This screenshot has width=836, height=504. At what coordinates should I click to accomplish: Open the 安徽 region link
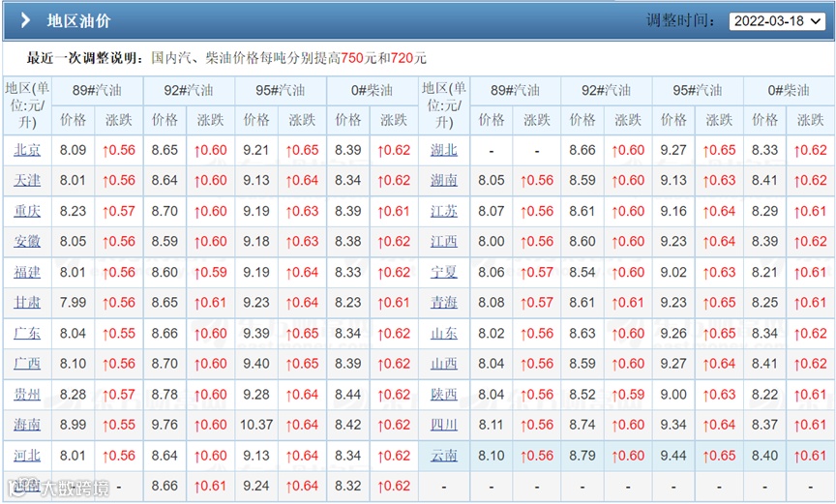[x=27, y=241]
